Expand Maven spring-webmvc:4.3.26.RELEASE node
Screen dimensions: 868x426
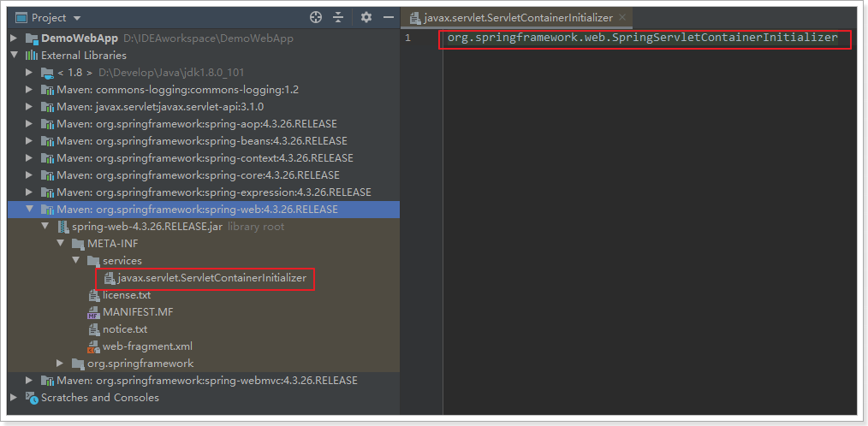coord(29,381)
